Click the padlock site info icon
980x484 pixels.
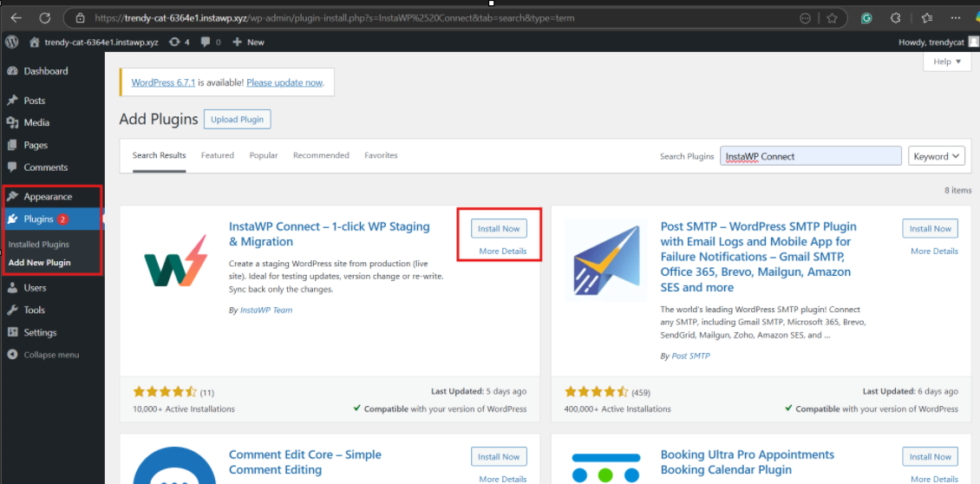click(80, 18)
